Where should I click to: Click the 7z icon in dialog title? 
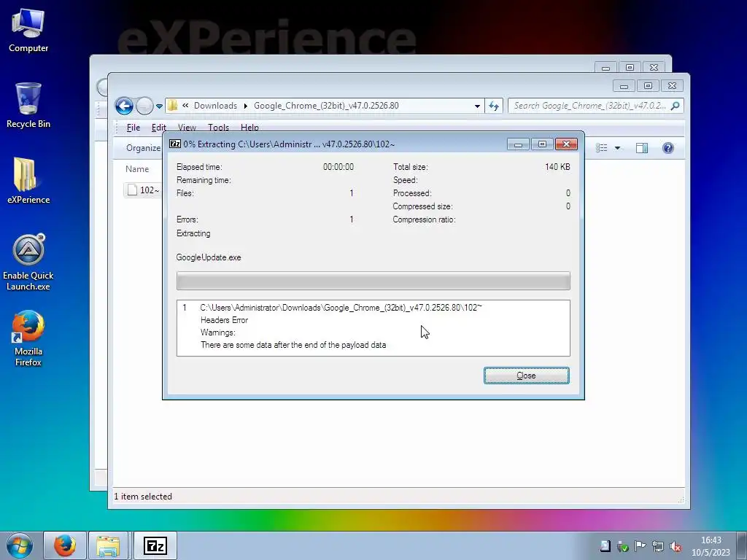point(175,144)
